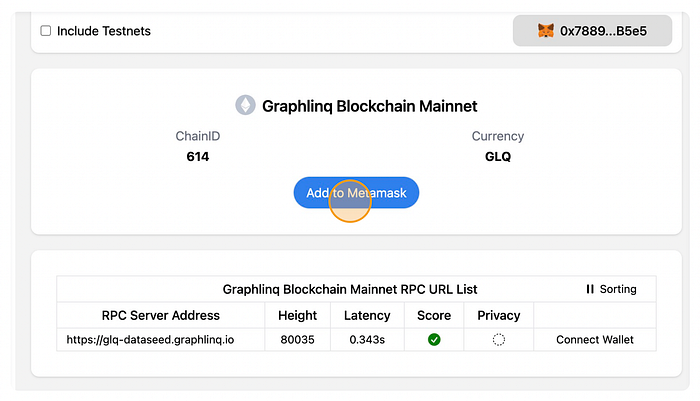Click the Ethereum diamond chain logo

click(245, 105)
